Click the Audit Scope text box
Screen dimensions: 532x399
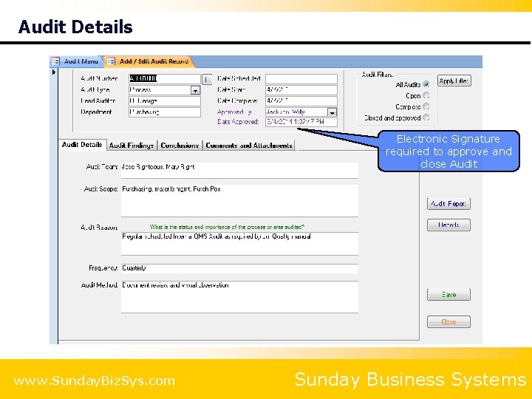click(x=239, y=200)
